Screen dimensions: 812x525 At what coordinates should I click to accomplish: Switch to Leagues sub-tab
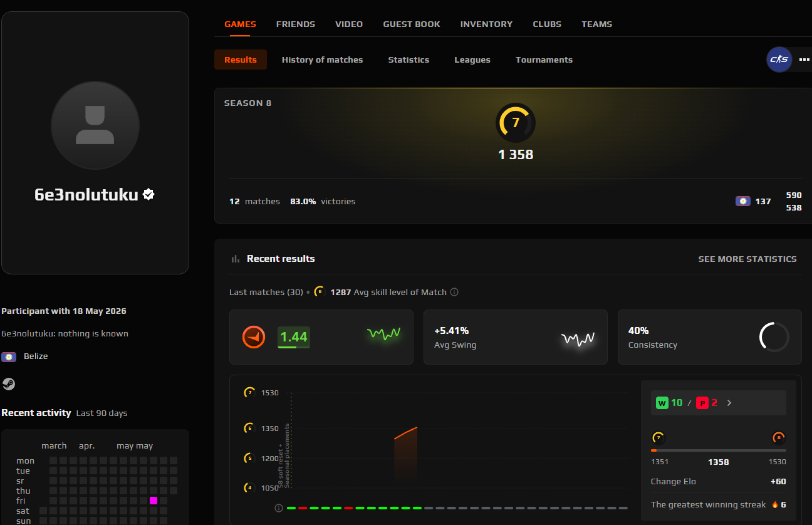coord(472,60)
